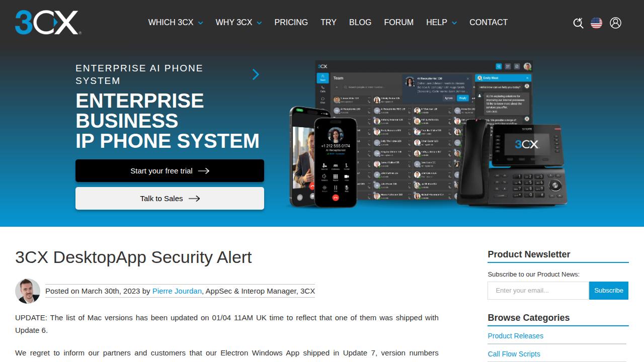Click ENTERPRISE AI PHONE SYSTEM text
Viewport: 644px width, 362px height.
coord(139,74)
